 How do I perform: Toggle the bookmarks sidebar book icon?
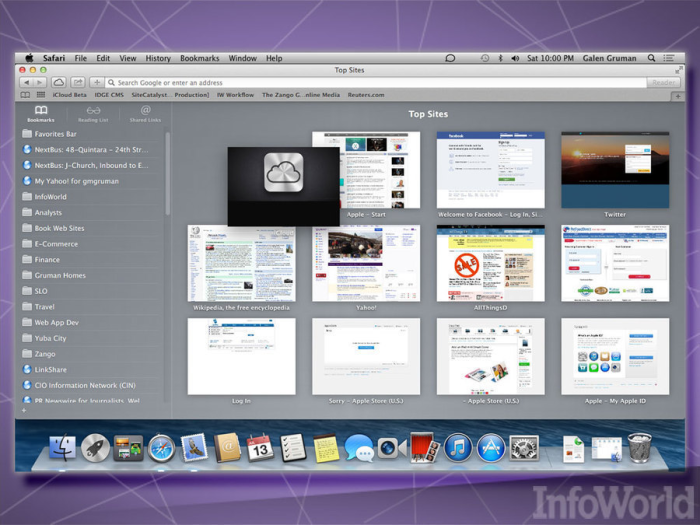tap(25, 95)
